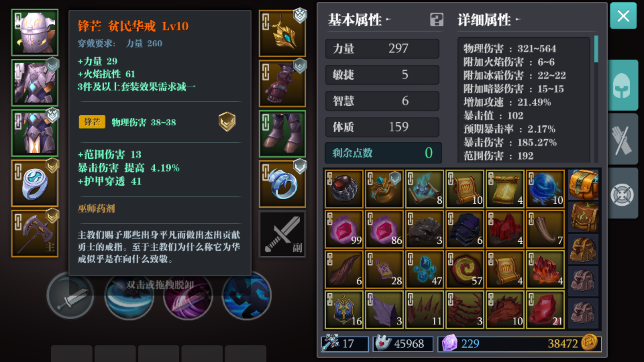Open the helmet equipment side tab
Screen dimensions: 644x362
pos(623,85)
